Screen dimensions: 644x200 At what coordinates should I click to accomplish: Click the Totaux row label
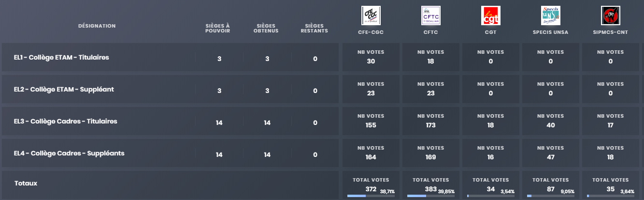[x=26, y=184]
